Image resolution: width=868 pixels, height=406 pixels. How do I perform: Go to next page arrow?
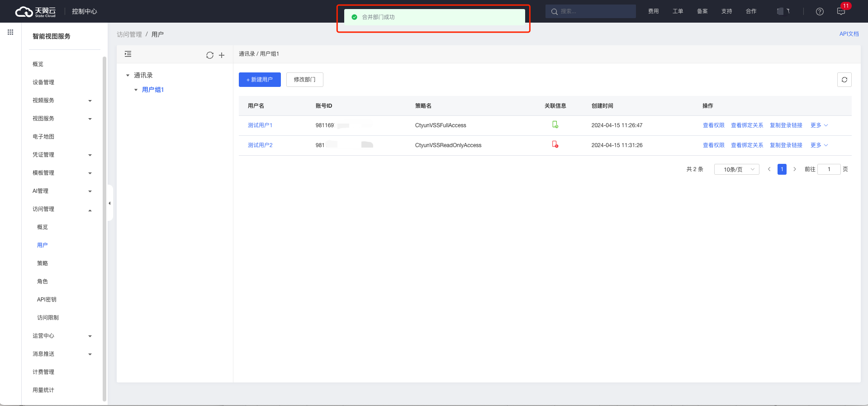pyautogui.click(x=795, y=169)
